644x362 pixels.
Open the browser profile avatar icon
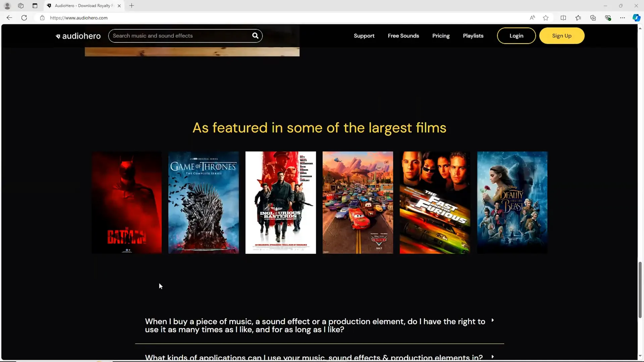point(7,6)
